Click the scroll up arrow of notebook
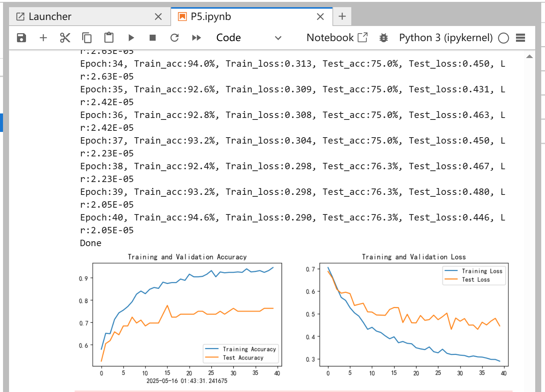The height and width of the screenshot is (392, 545). [529, 57]
